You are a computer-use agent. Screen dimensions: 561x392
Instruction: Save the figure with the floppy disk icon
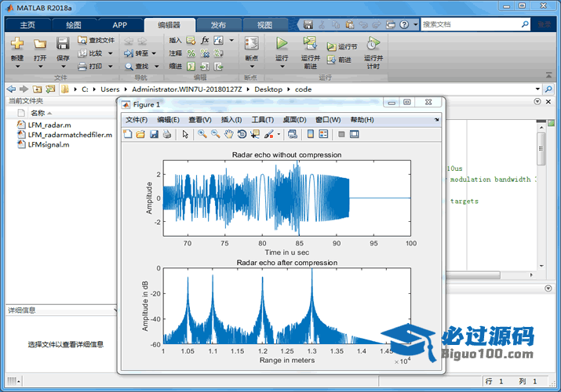pyautogui.click(x=154, y=134)
